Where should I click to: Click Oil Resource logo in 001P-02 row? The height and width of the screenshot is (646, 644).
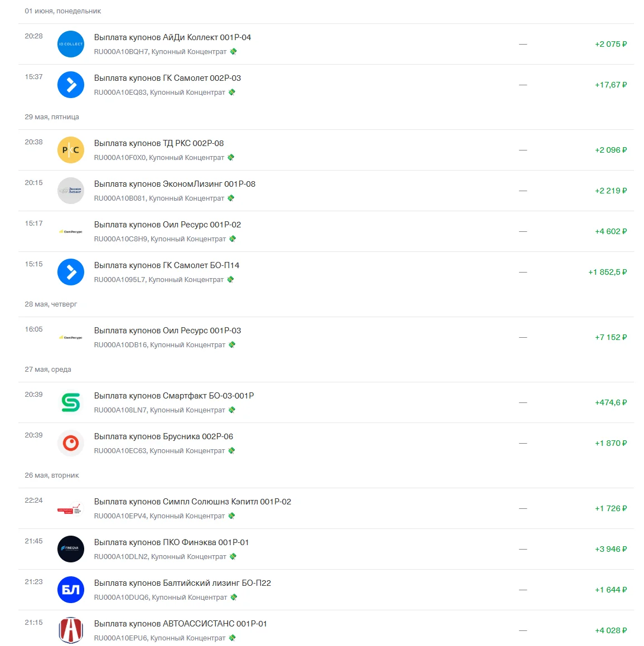click(x=70, y=231)
